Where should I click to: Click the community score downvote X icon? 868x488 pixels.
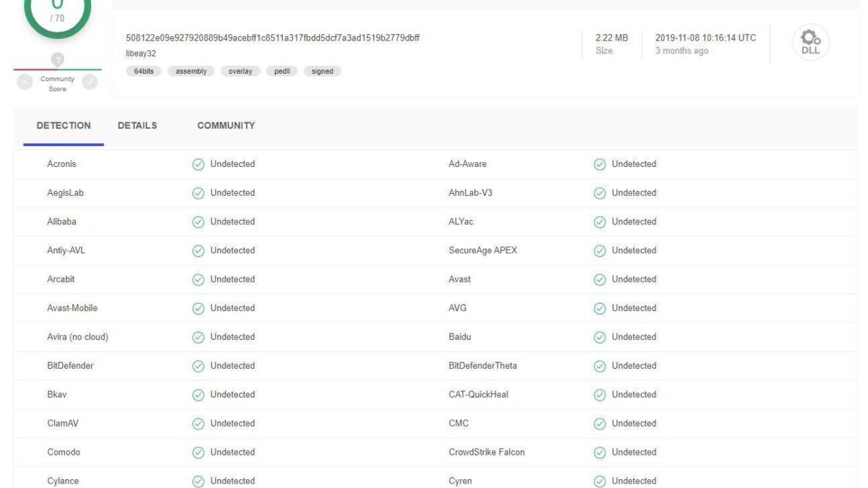coord(25,82)
